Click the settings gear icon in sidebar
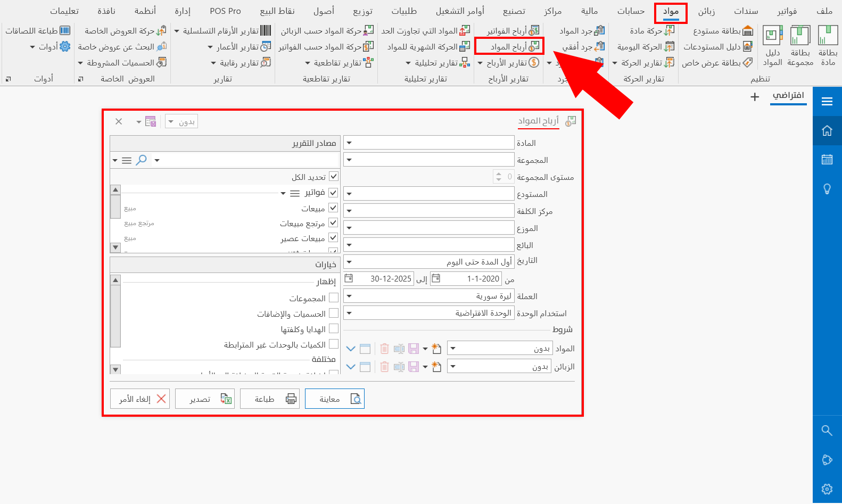The width and height of the screenshot is (842, 504). (x=827, y=489)
